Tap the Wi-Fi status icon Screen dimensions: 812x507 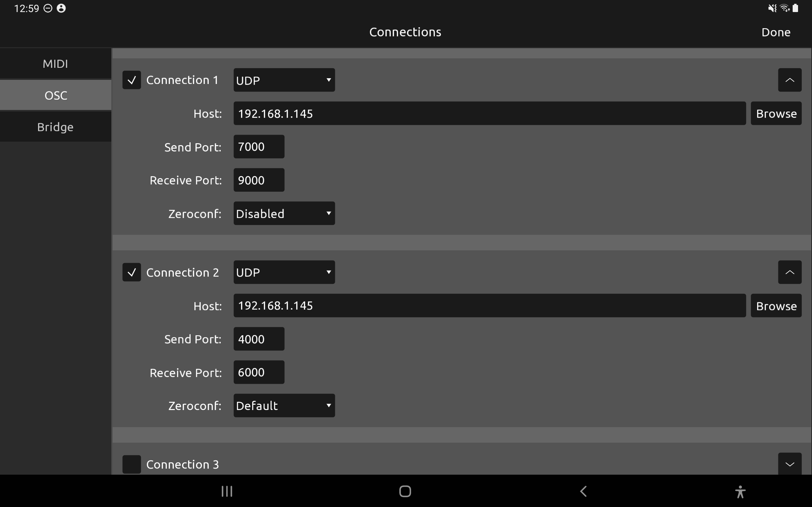[784, 8]
